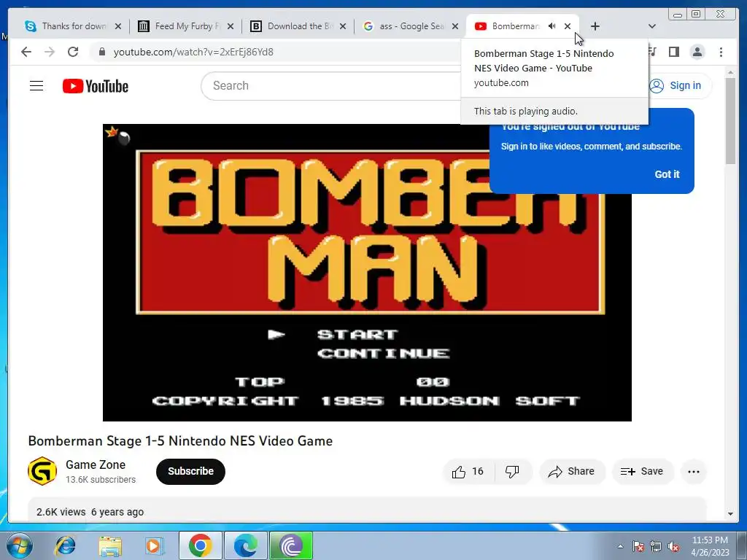Open the YouTube hamburger guide menu

tap(36, 86)
